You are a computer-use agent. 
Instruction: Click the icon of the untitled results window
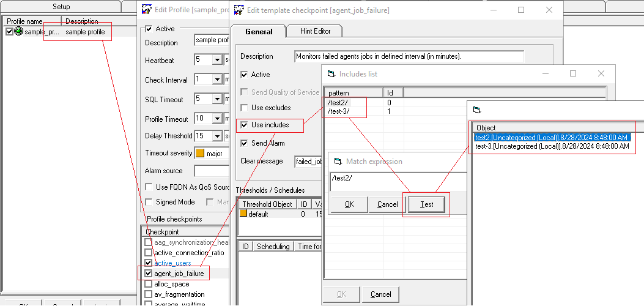pyautogui.click(x=476, y=110)
